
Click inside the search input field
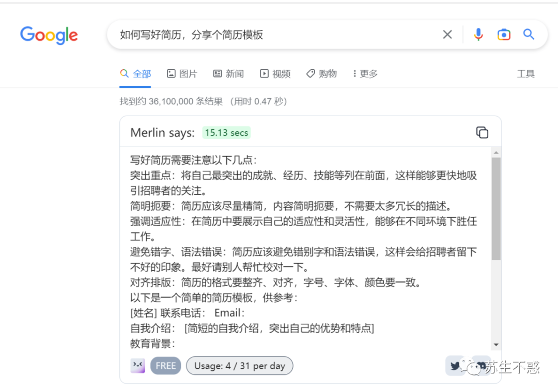click(x=258, y=34)
